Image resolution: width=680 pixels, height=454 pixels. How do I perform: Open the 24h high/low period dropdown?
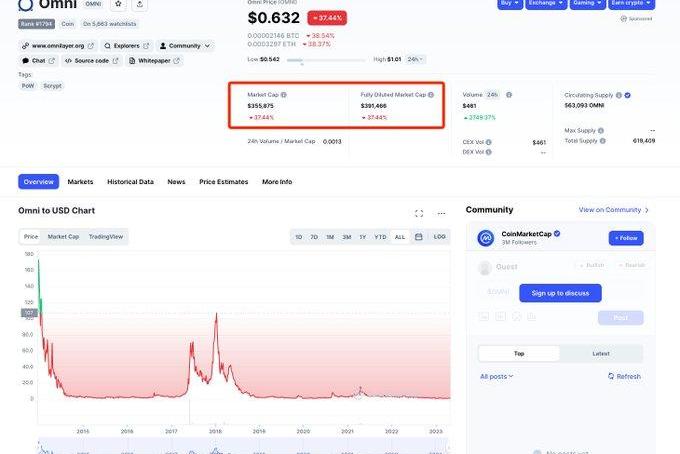pyautogui.click(x=415, y=59)
